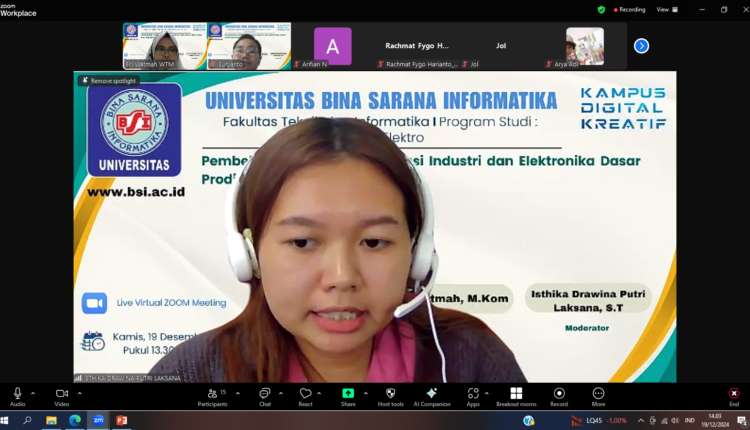Expand the Chat options arrow
This screenshot has height=430, width=750.
pos(281,393)
